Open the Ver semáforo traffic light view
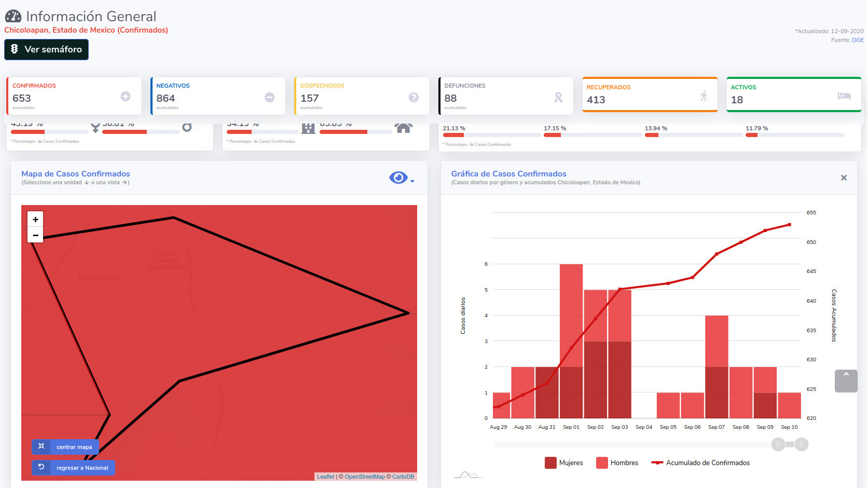868x488 pixels. pos(46,49)
